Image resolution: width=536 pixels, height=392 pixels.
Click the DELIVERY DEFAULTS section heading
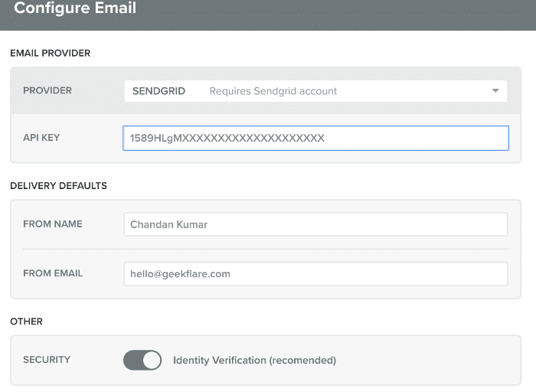pyautogui.click(x=58, y=185)
